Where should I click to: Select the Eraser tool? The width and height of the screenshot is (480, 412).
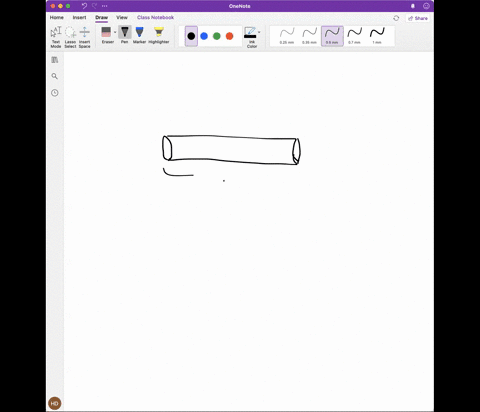pos(106,35)
